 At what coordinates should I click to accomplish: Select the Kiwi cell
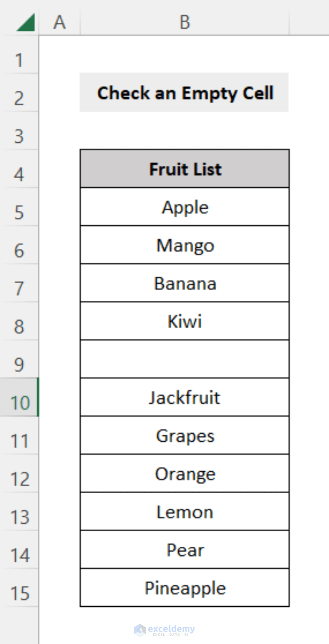(184, 321)
